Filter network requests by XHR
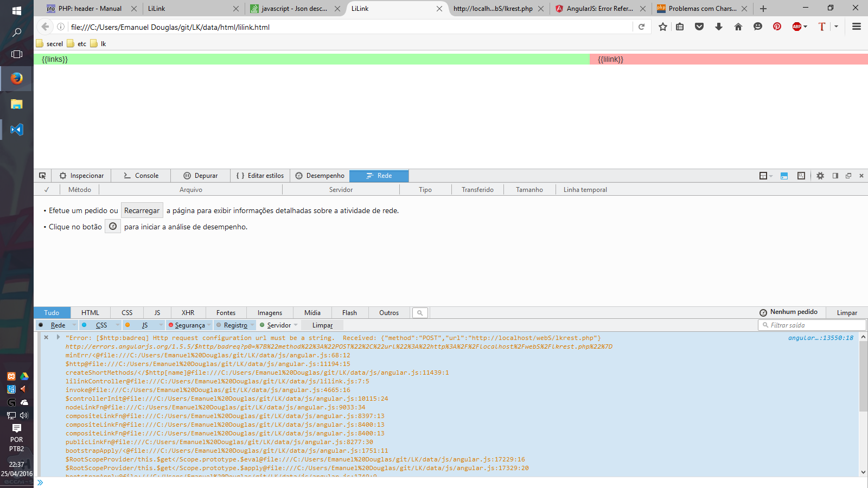868x488 pixels. coord(188,313)
